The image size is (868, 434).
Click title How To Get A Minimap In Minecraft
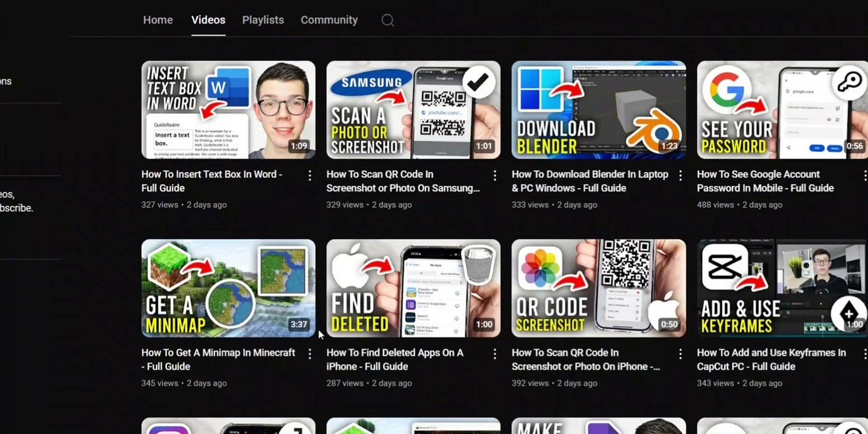[218, 359]
